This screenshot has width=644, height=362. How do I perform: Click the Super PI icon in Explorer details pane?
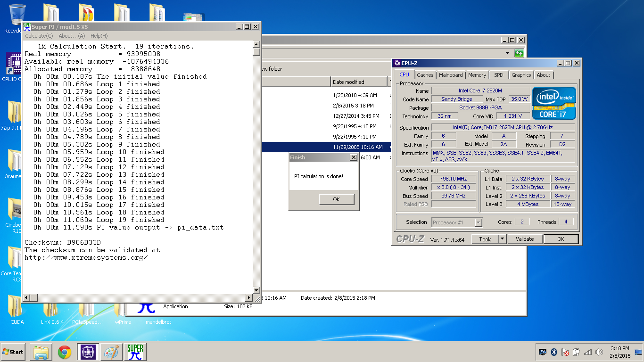147,307
